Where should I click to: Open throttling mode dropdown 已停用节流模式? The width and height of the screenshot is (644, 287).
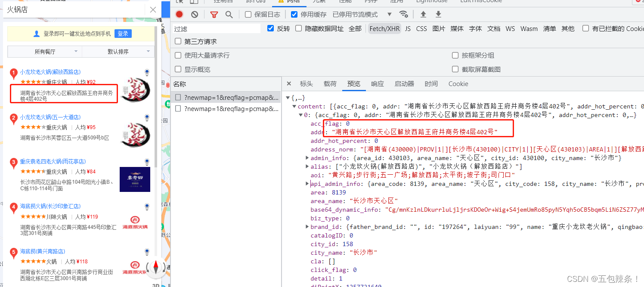pos(362,14)
